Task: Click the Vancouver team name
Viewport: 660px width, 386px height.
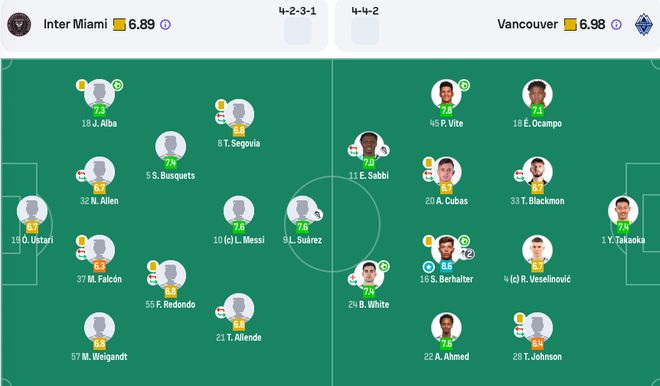Action: (527, 24)
